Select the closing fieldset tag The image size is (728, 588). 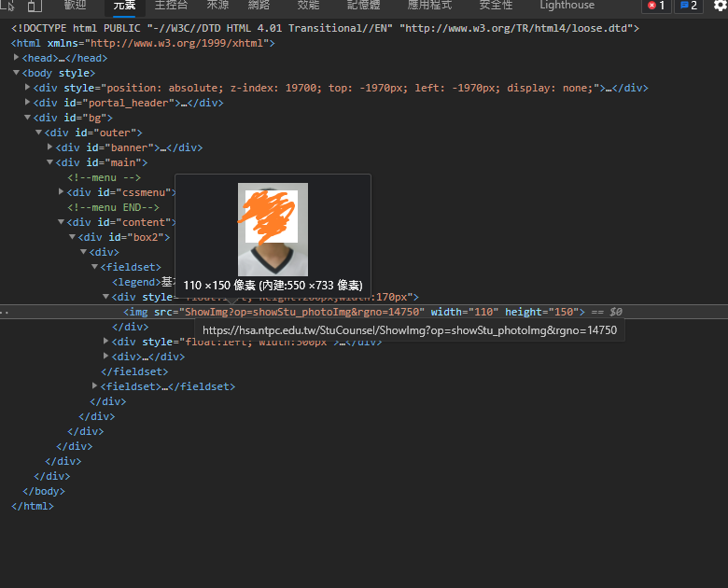click(134, 371)
